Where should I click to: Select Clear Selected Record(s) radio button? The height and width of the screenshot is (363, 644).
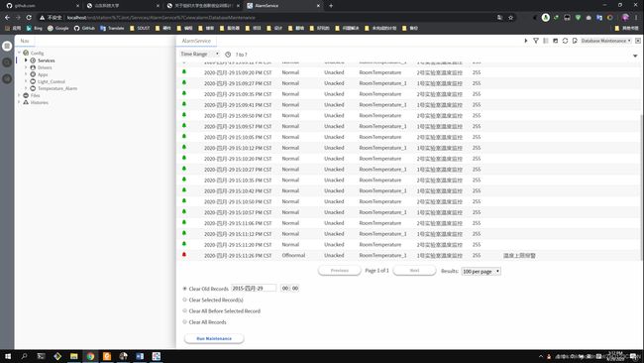[x=185, y=300]
